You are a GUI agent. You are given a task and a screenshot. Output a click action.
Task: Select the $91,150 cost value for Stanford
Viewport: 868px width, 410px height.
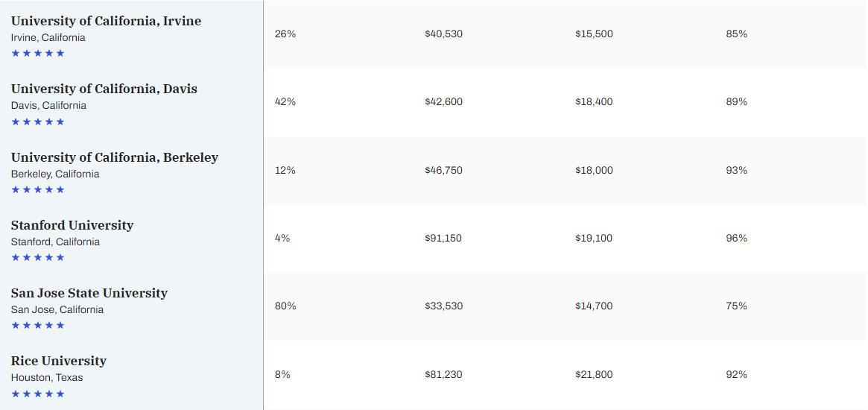tap(443, 239)
